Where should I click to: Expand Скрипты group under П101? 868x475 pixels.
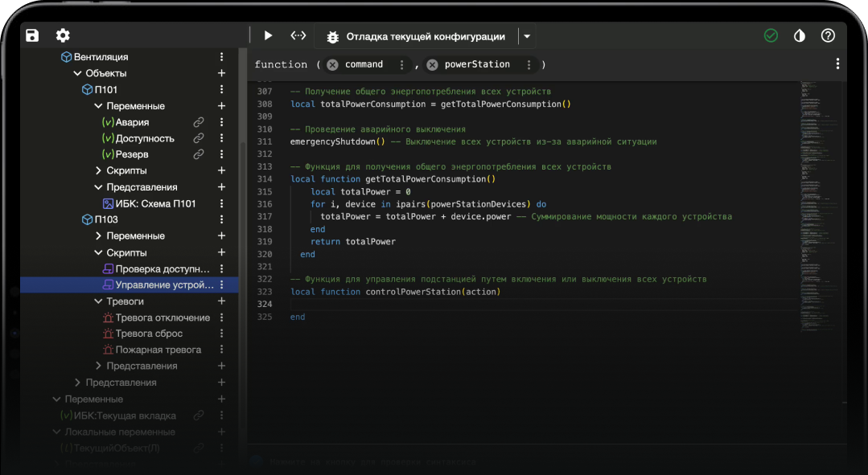98,170
